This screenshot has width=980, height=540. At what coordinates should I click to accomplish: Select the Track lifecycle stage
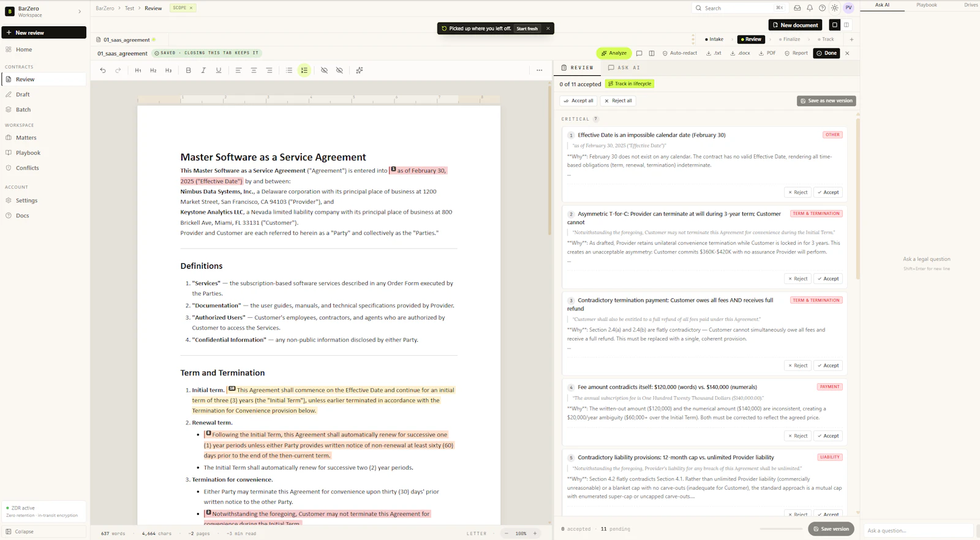click(x=826, y=39)
